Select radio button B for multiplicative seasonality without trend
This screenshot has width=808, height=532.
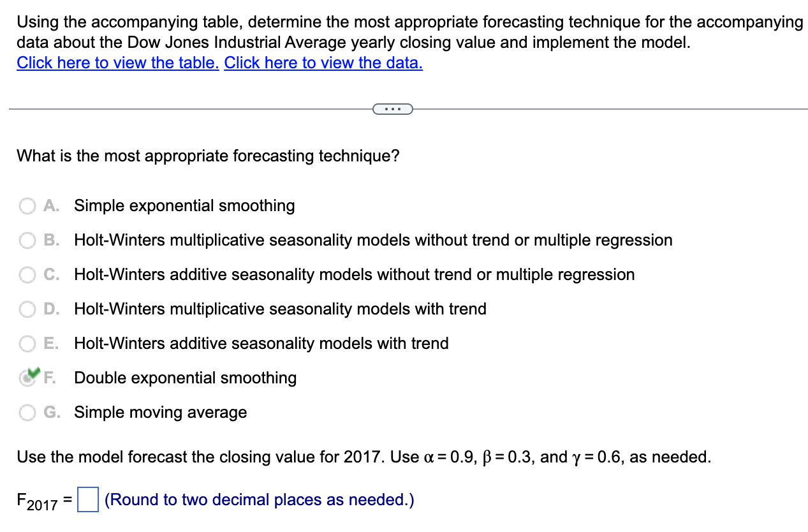[27, 240]
